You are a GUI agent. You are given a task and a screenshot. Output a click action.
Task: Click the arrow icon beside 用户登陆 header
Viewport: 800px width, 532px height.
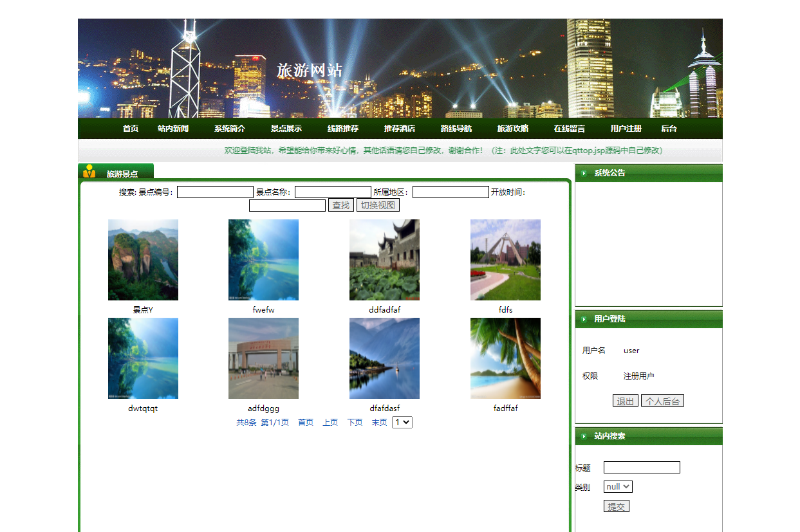[x=583, y=318]
